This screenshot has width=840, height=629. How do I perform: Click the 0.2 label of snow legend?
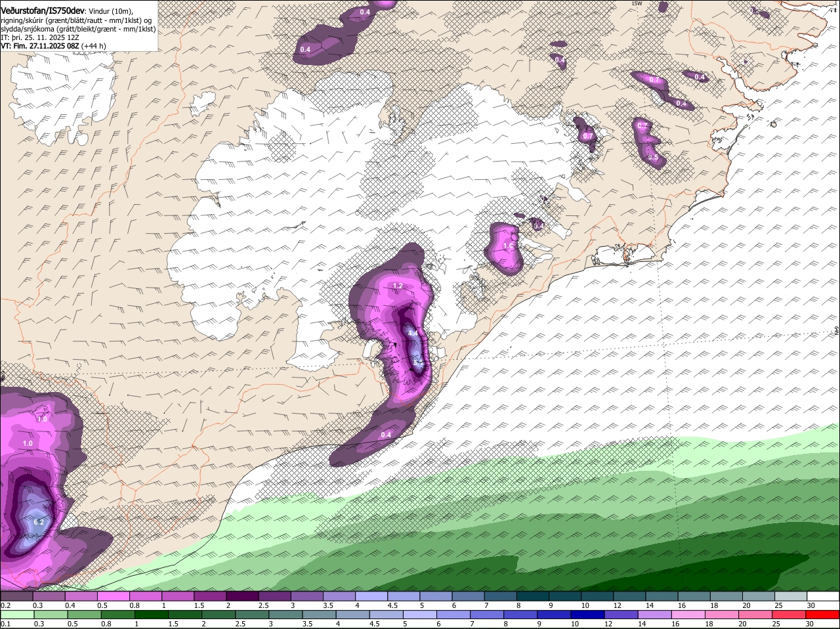pyautogui.click(x=5, y=605)
